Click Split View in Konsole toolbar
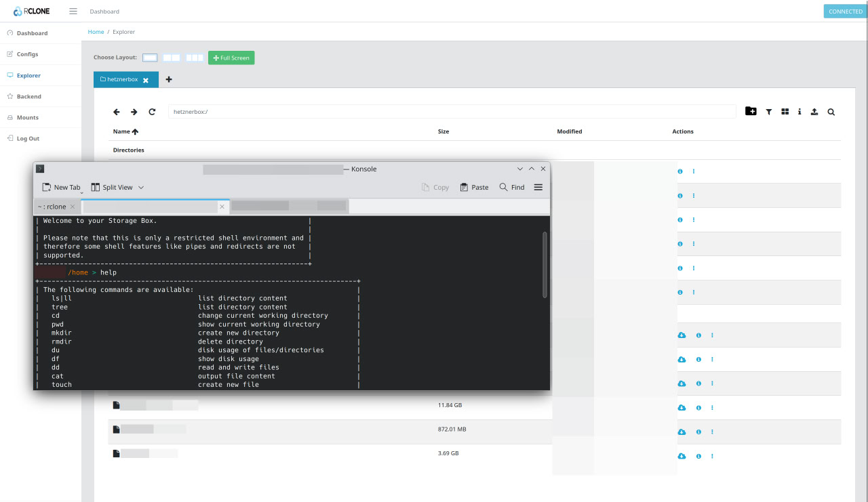This screenshot has width=868, height=502. coord(112,187)
